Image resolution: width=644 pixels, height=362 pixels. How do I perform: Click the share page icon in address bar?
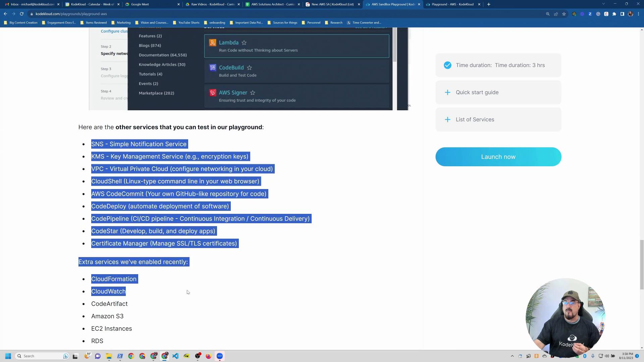click(556, 14)
